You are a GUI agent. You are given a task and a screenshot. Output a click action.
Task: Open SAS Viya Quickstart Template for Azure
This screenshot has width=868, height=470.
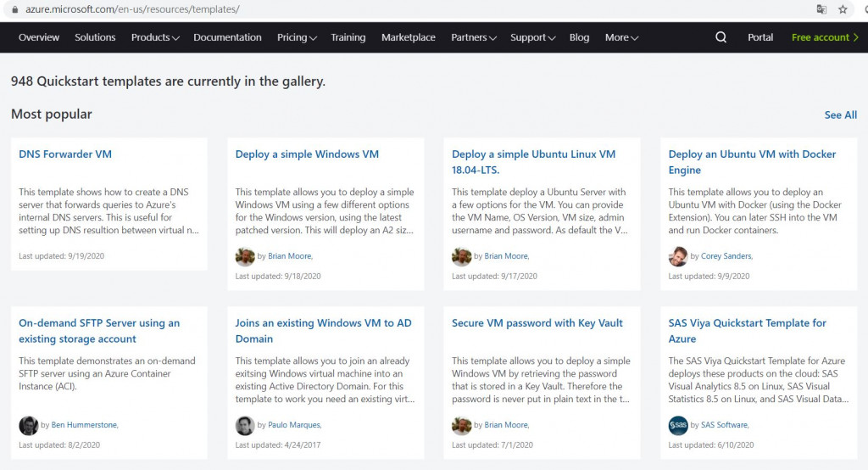click(x=748, y=331)
